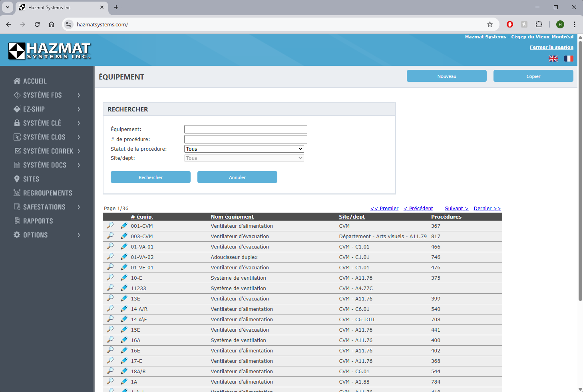Open Rapports in the sidebar

coord(38,221)
